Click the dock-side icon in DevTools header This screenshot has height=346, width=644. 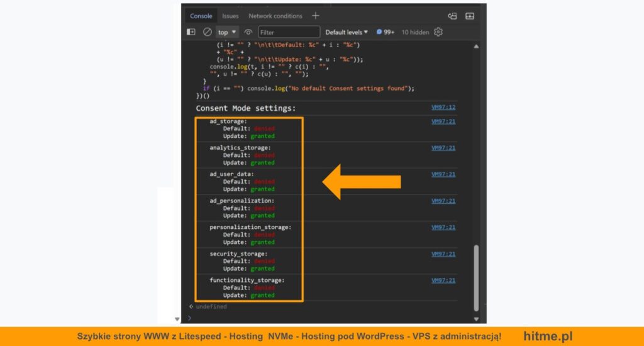tap(452, 16)
